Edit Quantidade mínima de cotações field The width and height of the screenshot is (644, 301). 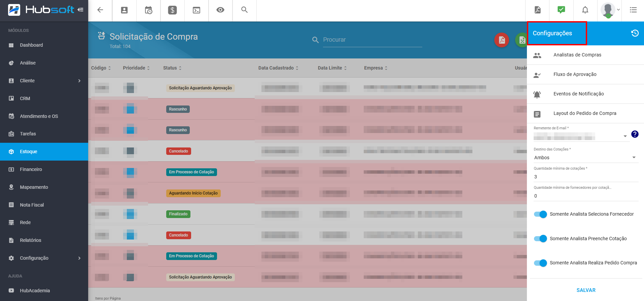point(586,177)
